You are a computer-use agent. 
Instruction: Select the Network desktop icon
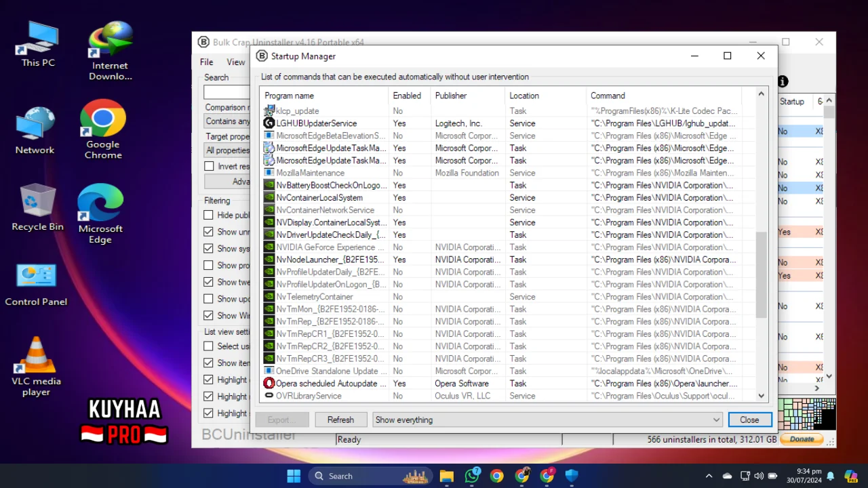coord(35,130)
